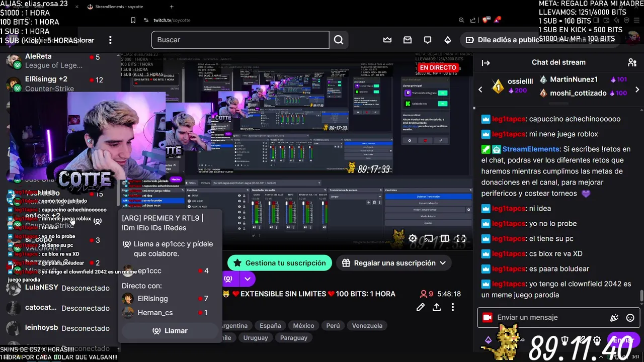Click in the Buscar search field

[240, 40]
